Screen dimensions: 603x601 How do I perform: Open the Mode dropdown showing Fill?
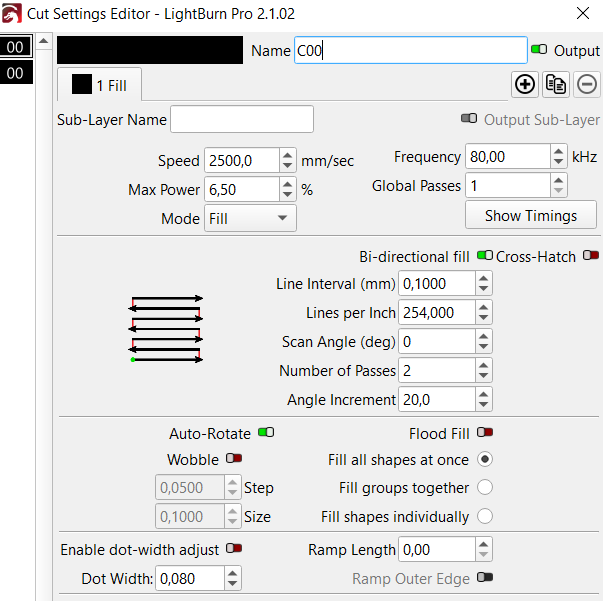pyautogui.click(x=250, y=218)
